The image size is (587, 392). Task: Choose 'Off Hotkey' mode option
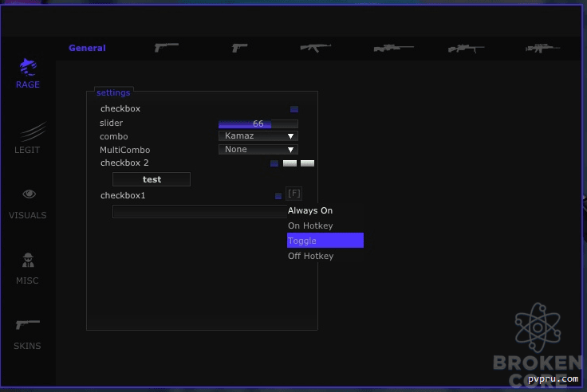coord(311,256)
